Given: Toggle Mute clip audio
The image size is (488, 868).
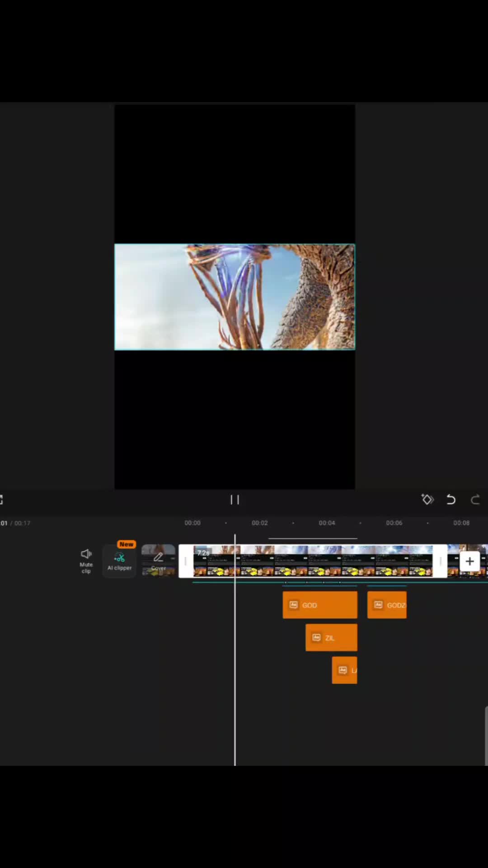Looking at the screenshot, I should (86, 561).
